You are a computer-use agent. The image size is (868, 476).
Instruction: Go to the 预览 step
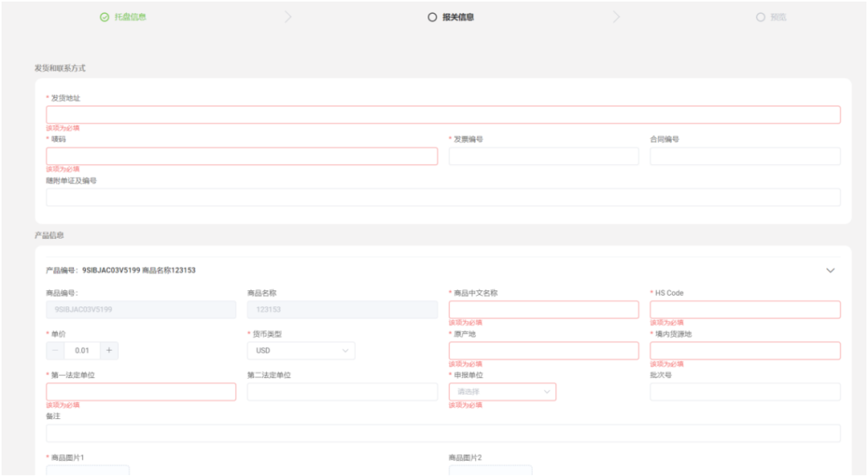click(776, 17)
